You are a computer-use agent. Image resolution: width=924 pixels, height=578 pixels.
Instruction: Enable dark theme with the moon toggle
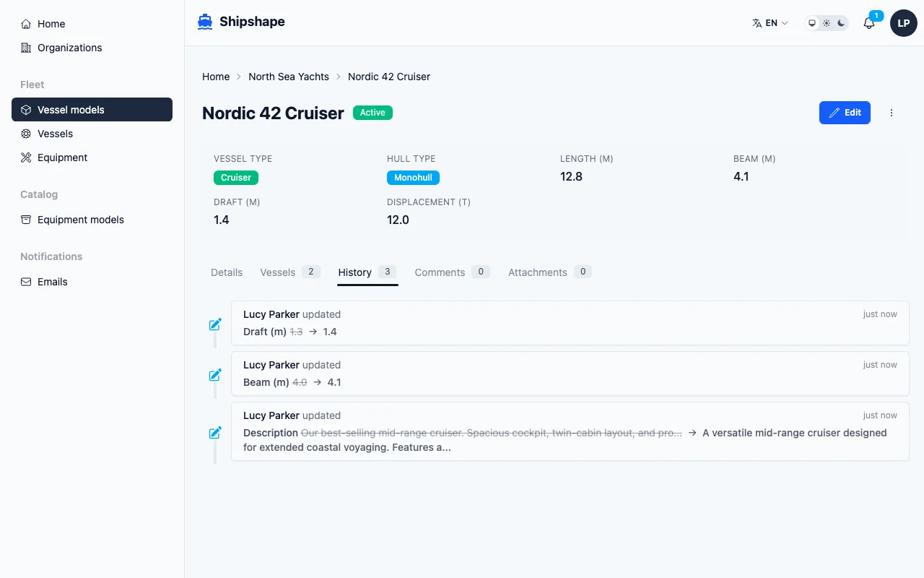[841, 23]
